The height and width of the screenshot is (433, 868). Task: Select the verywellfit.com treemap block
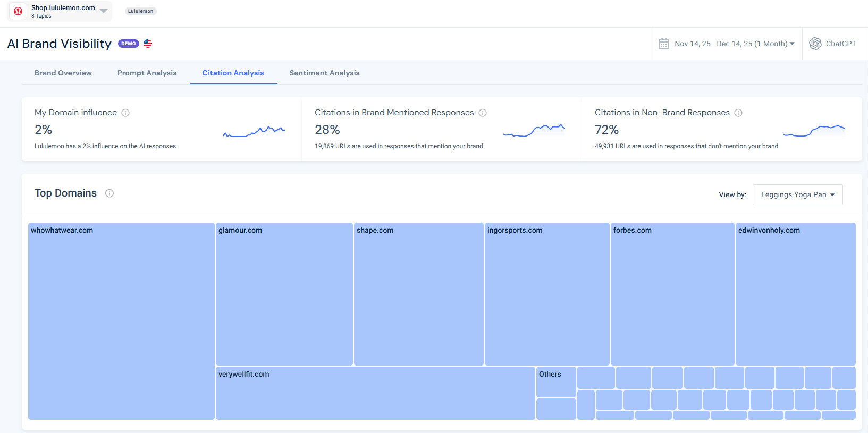(x=375, y=393)
